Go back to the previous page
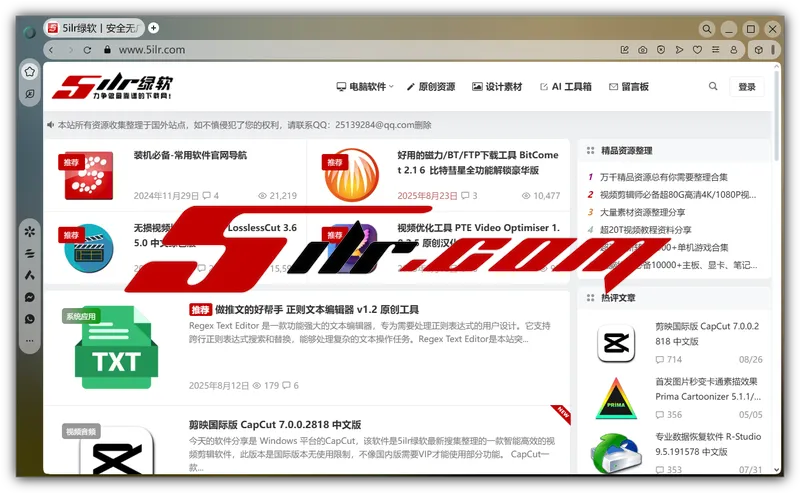800x493 pixels. coord(51,50)
